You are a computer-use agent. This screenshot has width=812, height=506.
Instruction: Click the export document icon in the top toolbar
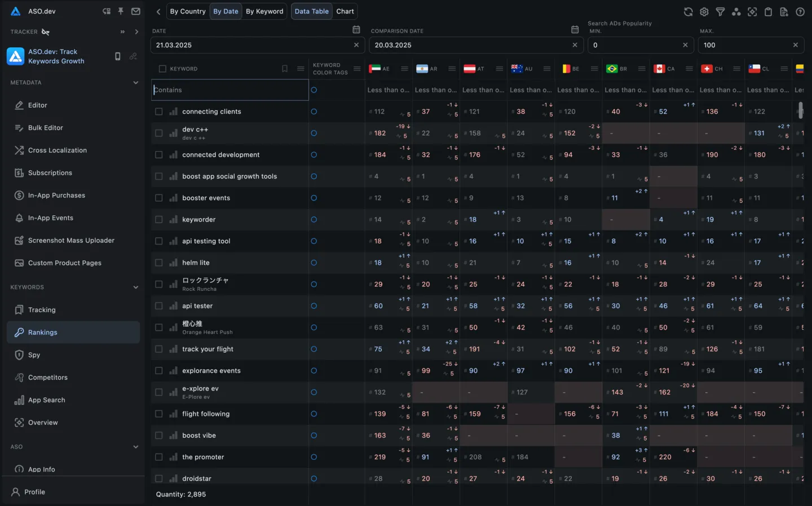coord(784,12)
